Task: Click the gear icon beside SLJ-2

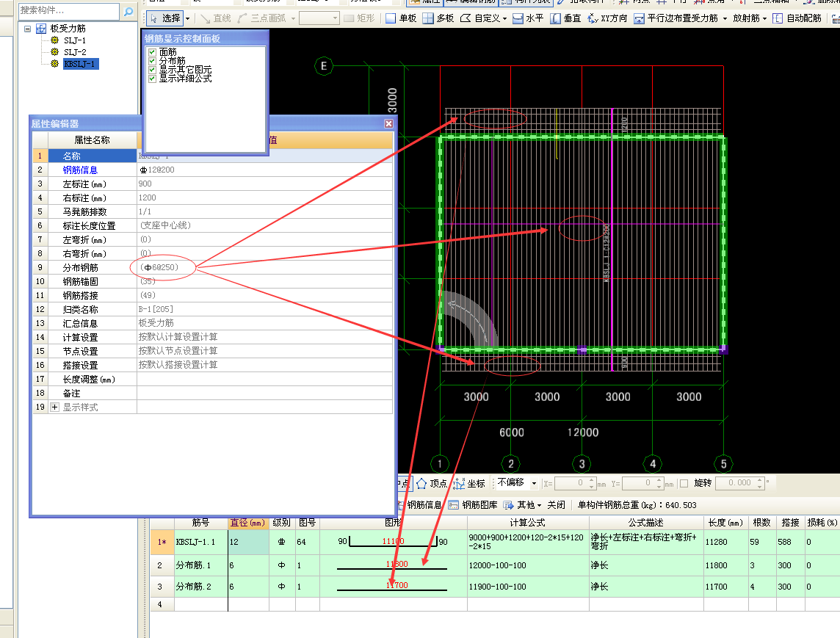Action: coord(54,53)
